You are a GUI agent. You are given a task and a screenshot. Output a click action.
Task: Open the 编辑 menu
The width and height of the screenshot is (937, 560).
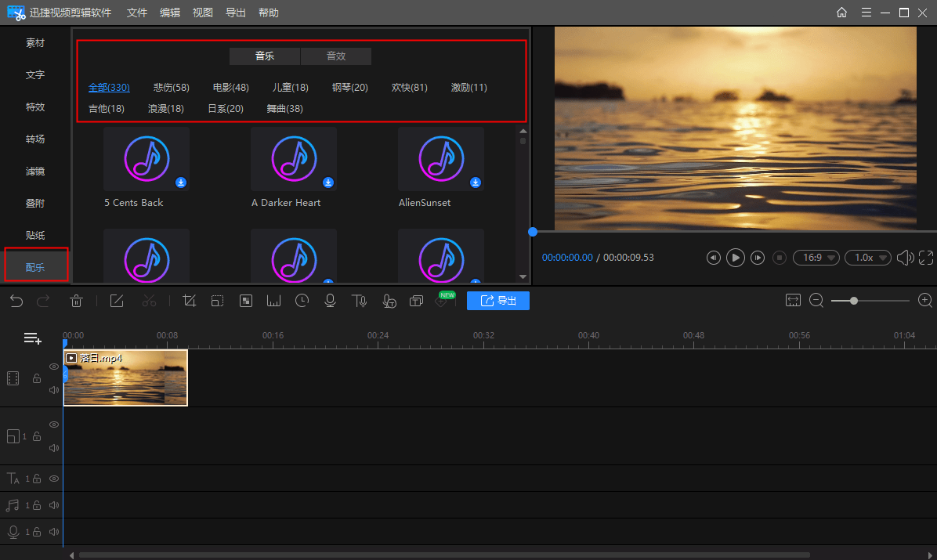point(170,13)
